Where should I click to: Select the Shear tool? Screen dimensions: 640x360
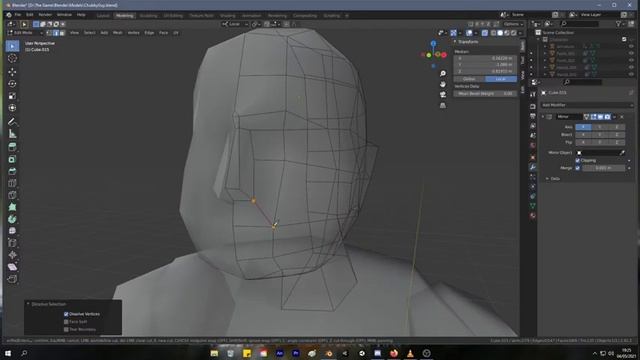[12, 267]
